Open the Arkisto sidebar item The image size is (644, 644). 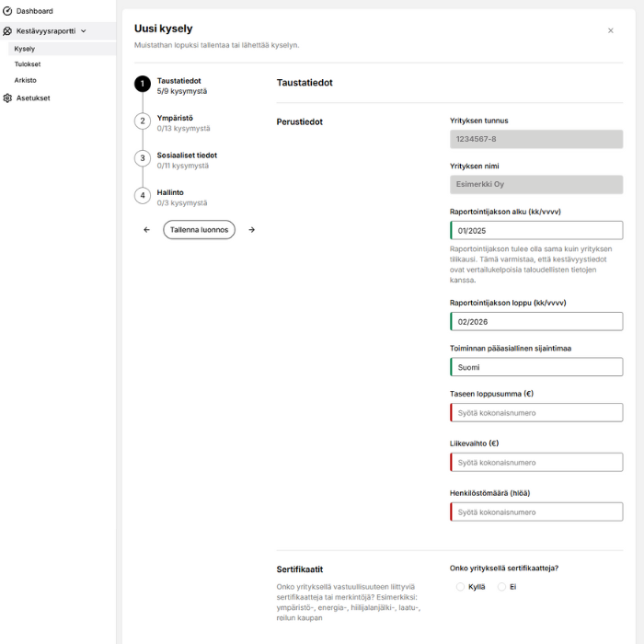pyautogui.click(x=26, y=80)
